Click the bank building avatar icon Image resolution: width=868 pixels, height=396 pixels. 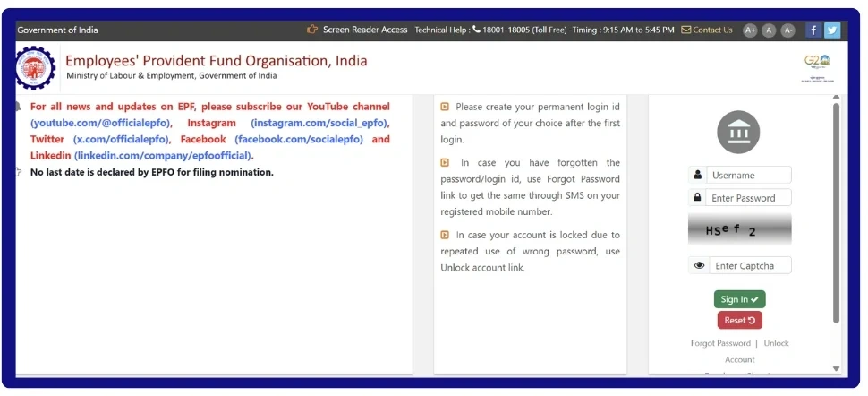tap(738, 132)
